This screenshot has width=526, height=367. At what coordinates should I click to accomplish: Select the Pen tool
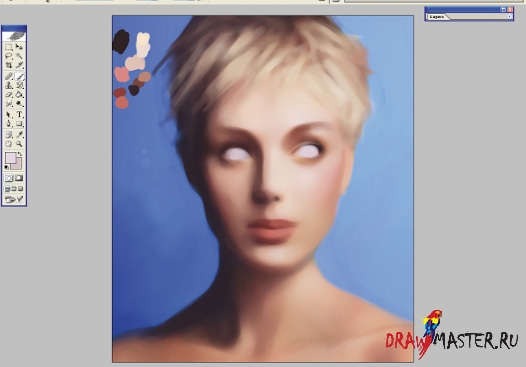coord(9,123)
